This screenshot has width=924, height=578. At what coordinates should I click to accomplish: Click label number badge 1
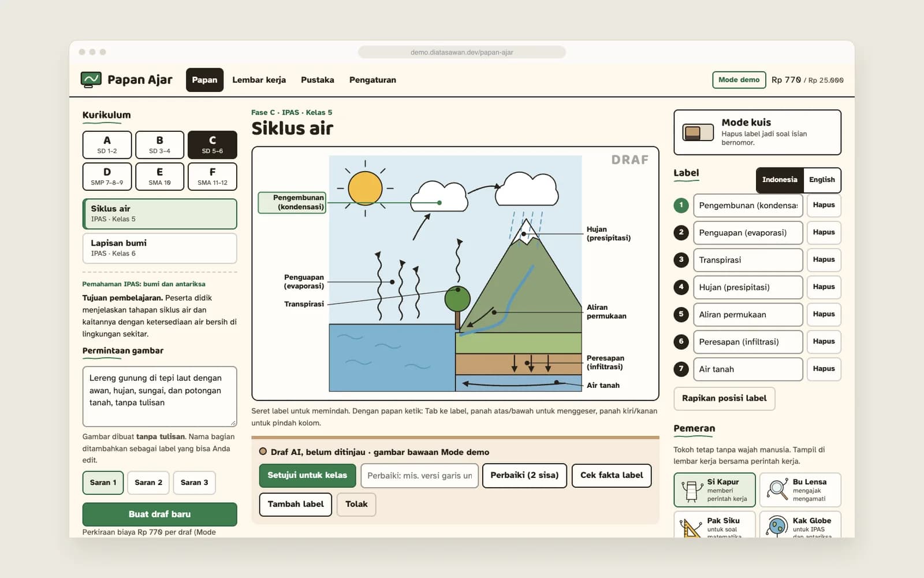pos(681,205)
